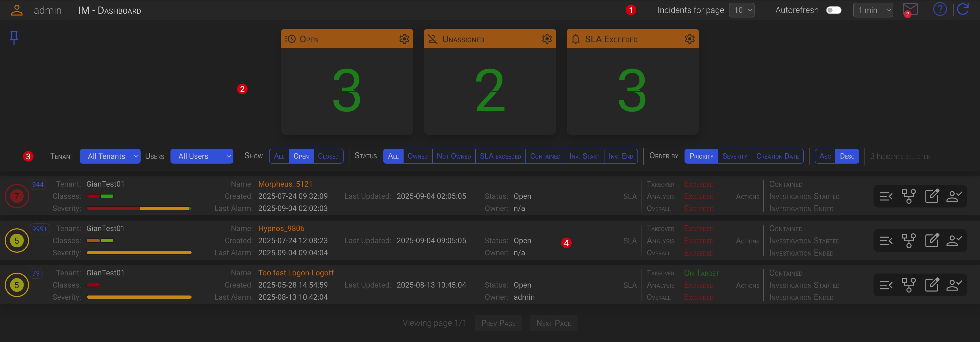Select Asc sort order
Viewport: 980px width, 342px height.
pyautogui.click(x=825, y=156)
